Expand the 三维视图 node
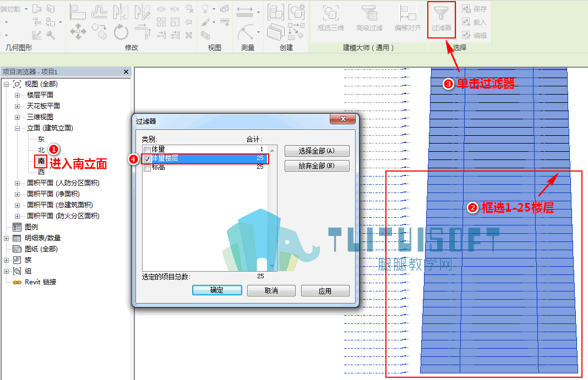Viewport: 588px width, 380px height. 17,118
